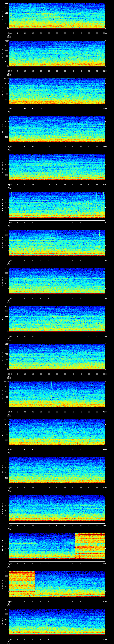Click the 12:34:00 start time label
114x644 pixels.
coord(9,223)
